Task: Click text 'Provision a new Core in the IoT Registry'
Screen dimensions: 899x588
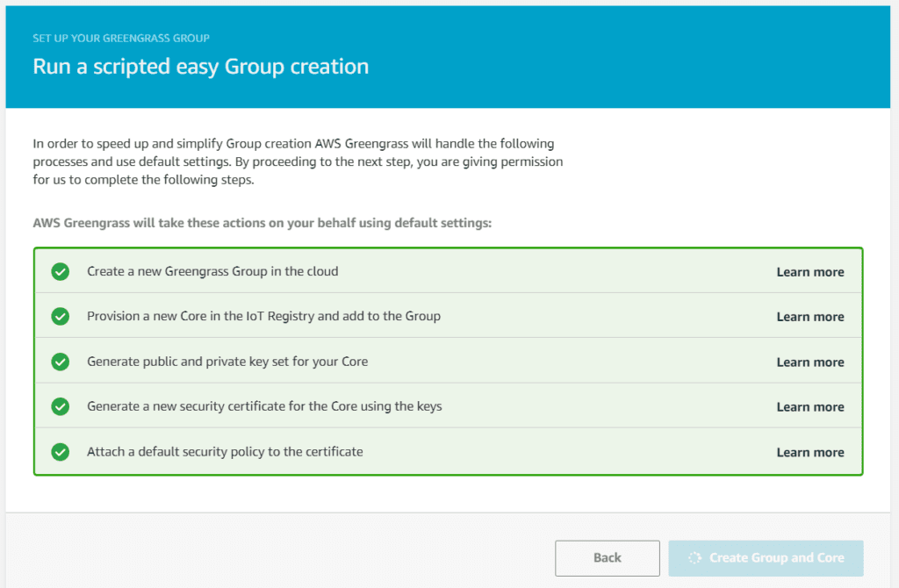Action: point(201,316)
